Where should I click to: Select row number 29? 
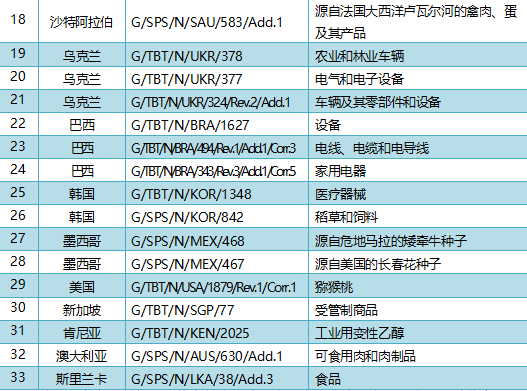pyautogui.click(x=19, y=286)
